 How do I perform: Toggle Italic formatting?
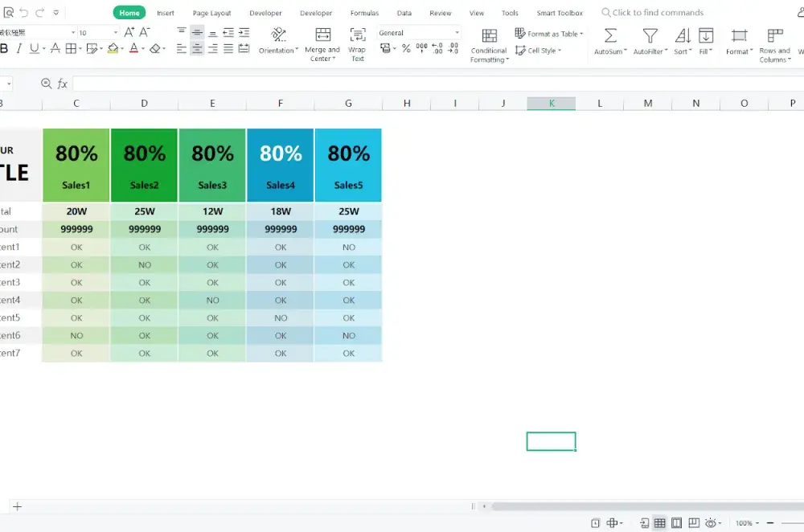pos(19,49)
